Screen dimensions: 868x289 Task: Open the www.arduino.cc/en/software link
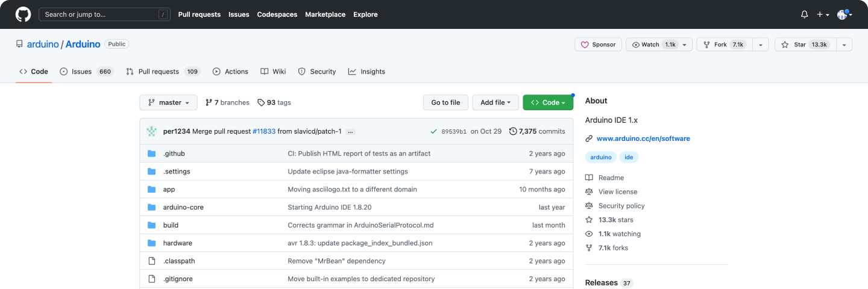point(643,138)
